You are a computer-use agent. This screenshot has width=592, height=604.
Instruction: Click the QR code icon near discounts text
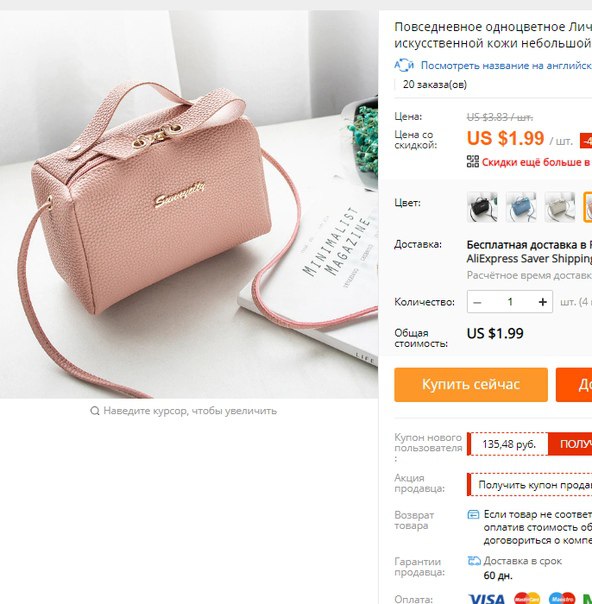[473, 162]
